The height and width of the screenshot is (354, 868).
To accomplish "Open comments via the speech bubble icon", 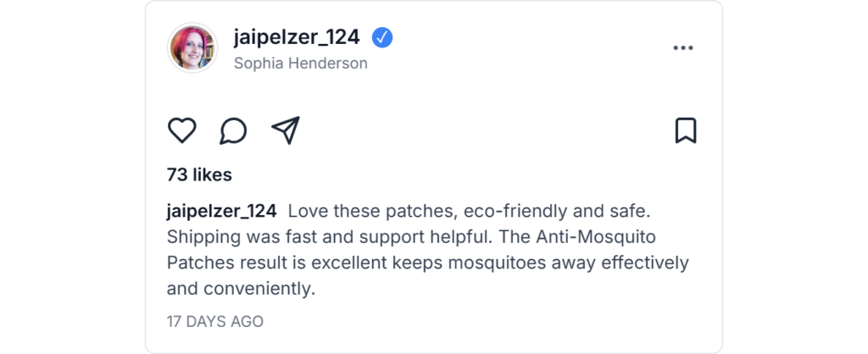I will (x=233, y=130).
